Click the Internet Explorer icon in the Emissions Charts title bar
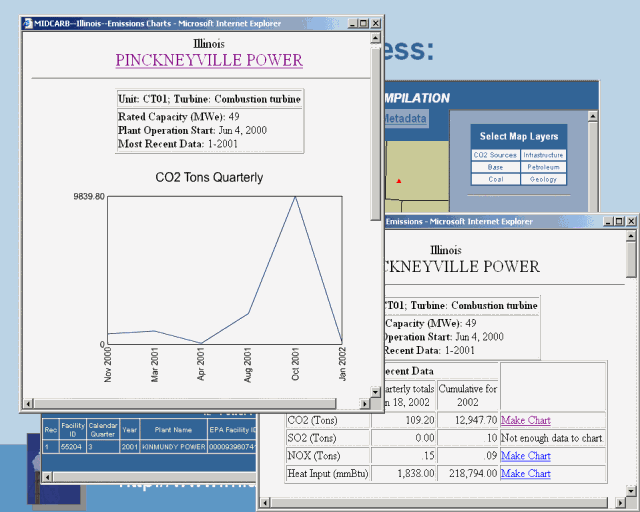 (x=28, y=24)
